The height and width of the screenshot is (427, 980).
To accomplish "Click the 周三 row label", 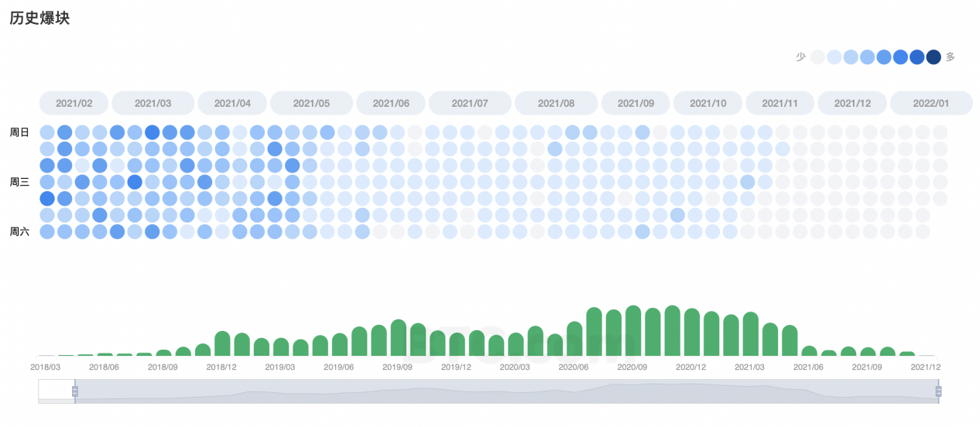I will click(x=19, y=182).
